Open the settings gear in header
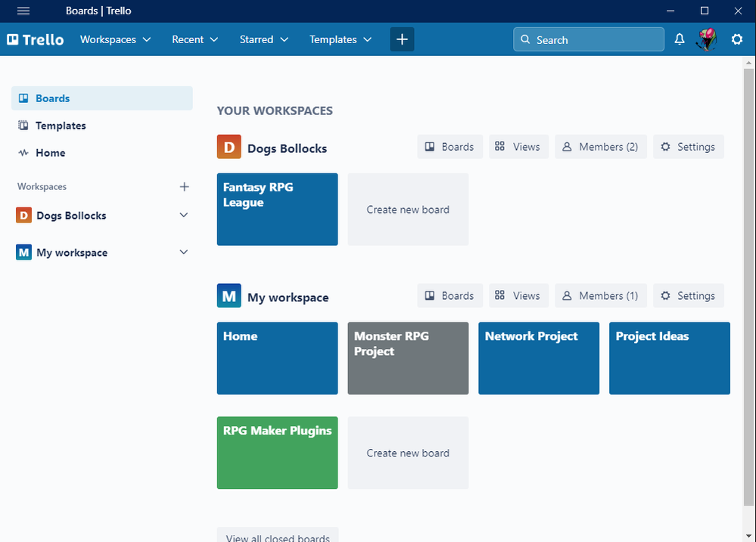 click(737, 39)
